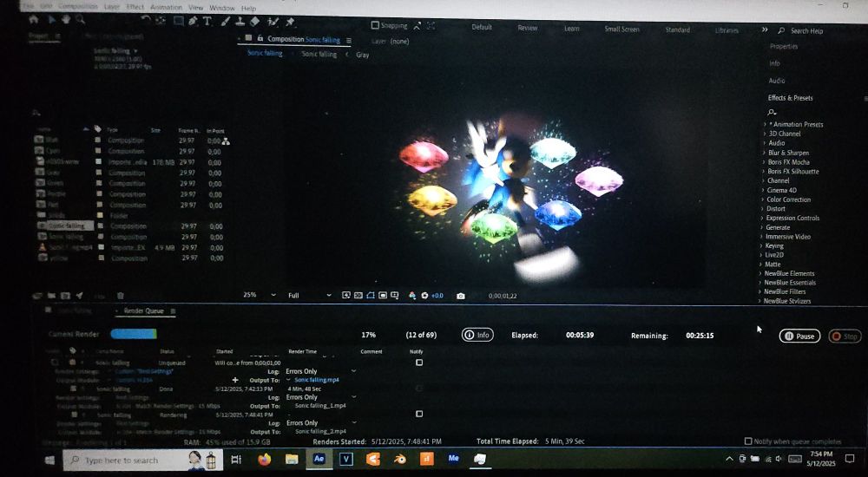The width and height of the screenshot is (868, 477).
Task: Open Media Encoder from the taskbar
Action: coord(453,458)
